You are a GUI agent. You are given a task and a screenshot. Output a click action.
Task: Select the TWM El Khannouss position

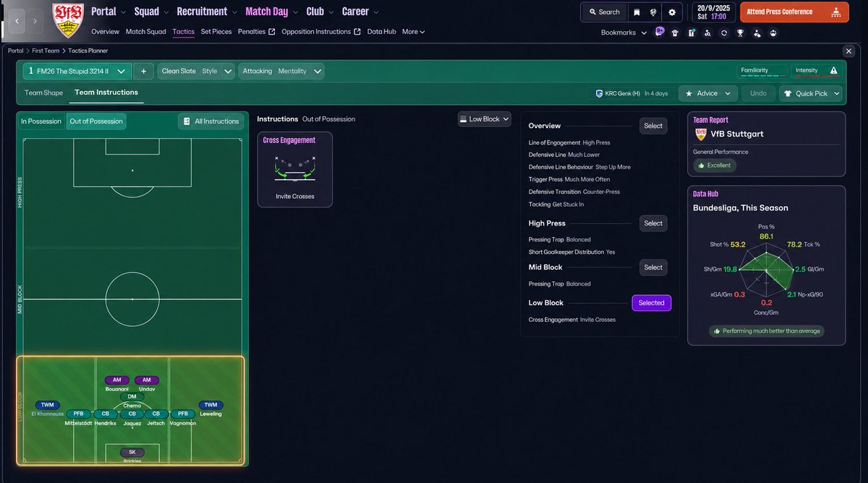(x=47, y=406)
